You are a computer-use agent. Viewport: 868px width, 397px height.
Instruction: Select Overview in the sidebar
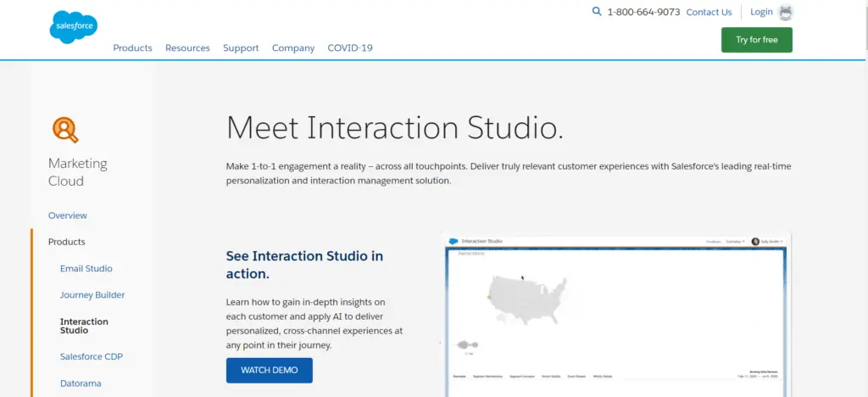click(x=68, y=215)
